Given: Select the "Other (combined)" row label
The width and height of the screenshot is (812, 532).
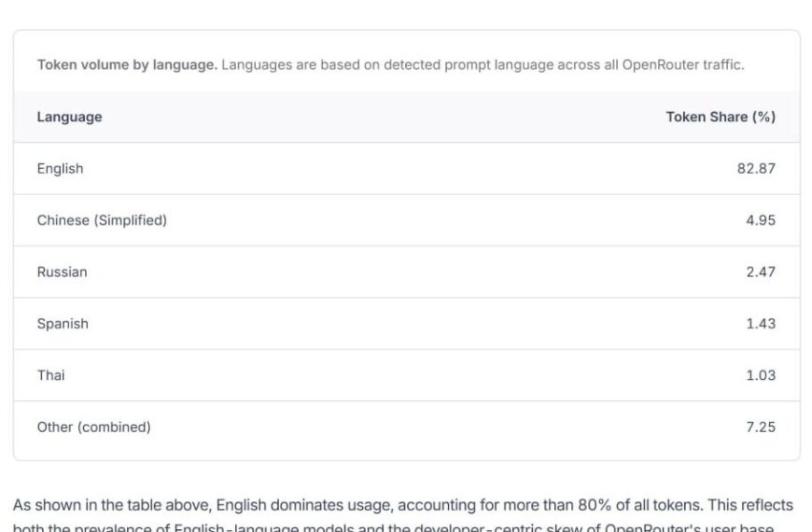Looking at the screenshot, I should pos(93,427).
